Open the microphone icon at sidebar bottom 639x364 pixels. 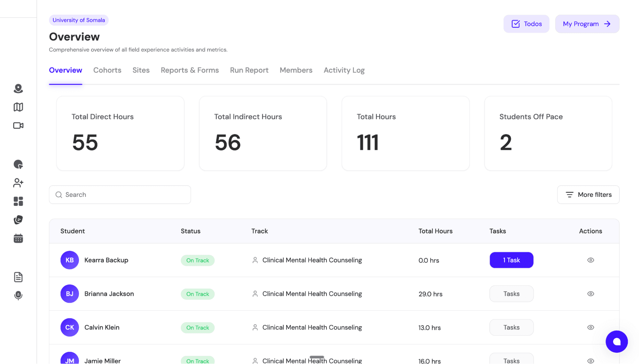tap(18, 295)
